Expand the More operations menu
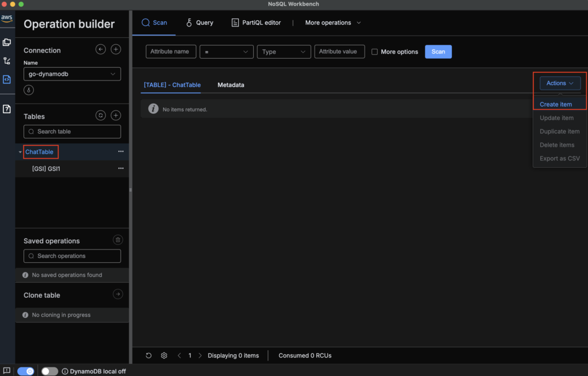 click(x=333, y=23)
